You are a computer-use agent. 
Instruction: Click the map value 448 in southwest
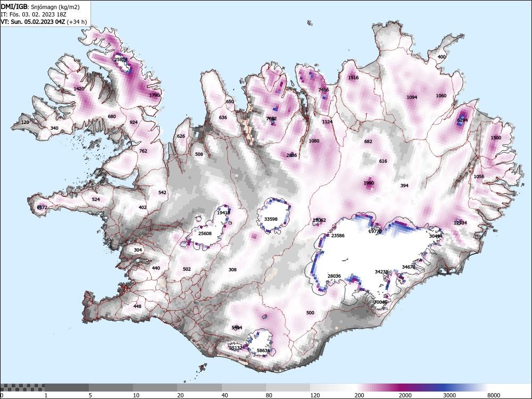tap(137, 306)
